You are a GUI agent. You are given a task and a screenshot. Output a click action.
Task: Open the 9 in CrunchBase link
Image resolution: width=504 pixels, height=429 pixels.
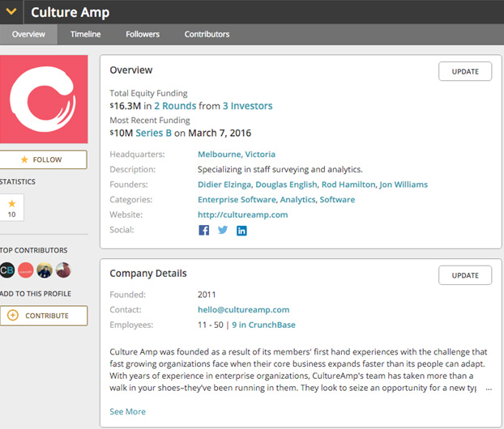point(263,325)
